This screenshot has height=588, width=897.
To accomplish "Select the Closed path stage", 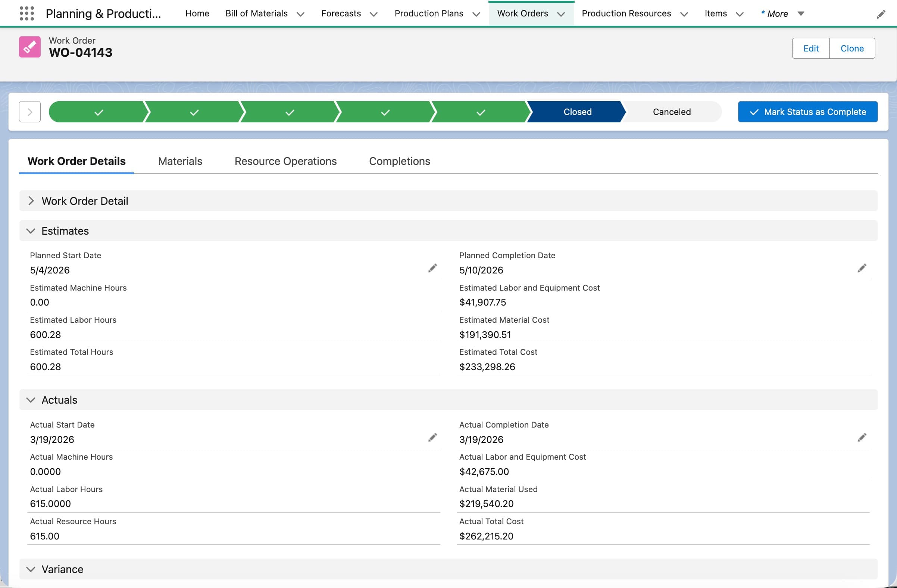I will pos(577,112).
